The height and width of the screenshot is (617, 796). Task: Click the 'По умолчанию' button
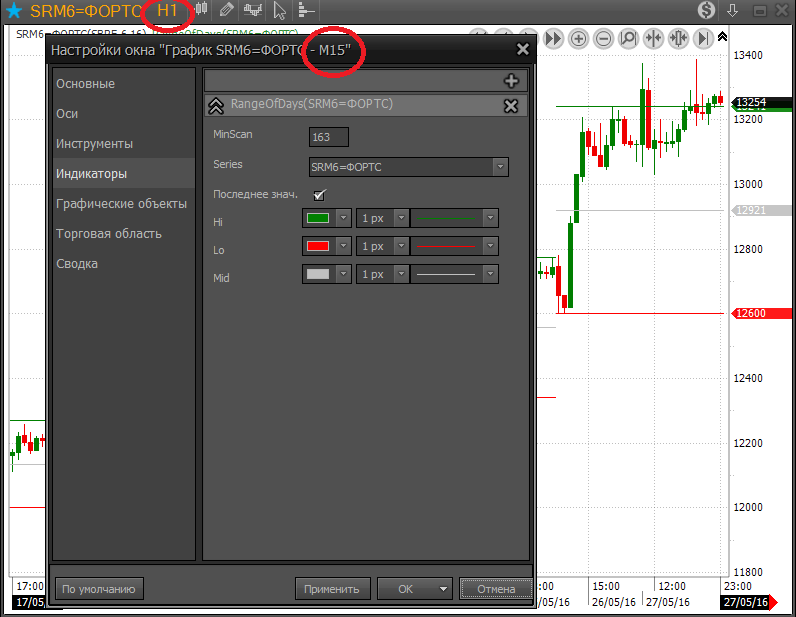click(x=99, y=589)
